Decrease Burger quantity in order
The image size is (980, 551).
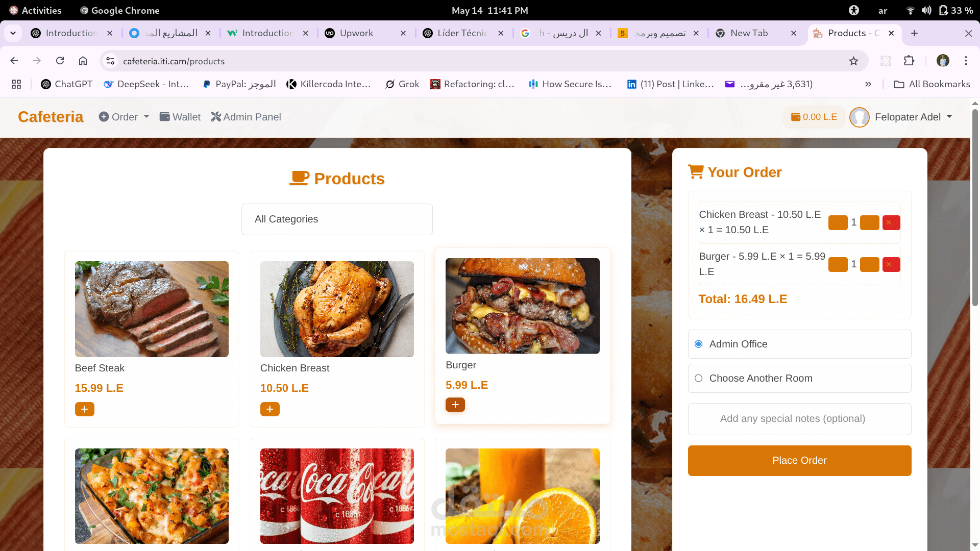pos(838,265)
